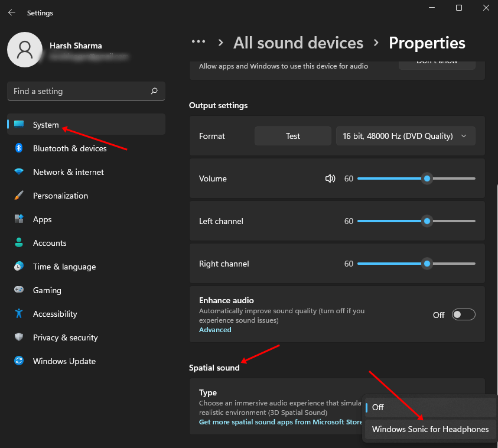This screenshot has height=448, width=498.
Task: Open the Gaming settings section
Action: click(47, 290)
